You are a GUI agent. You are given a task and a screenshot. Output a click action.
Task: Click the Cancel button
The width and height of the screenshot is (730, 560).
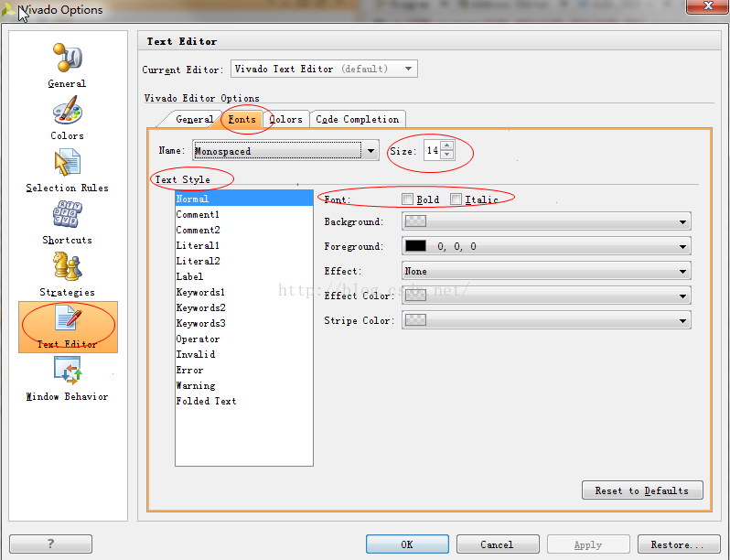click(498, 544)
